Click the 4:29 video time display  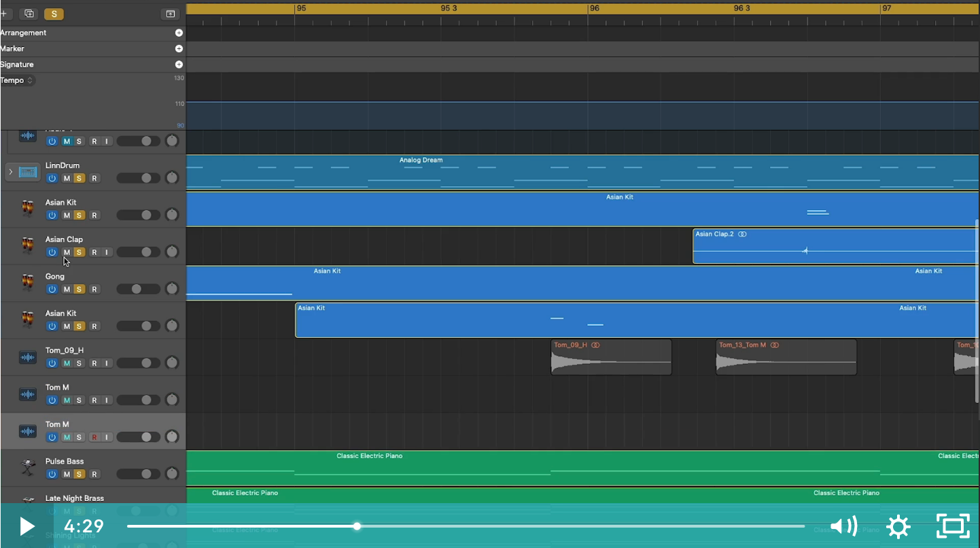point(84,526)
